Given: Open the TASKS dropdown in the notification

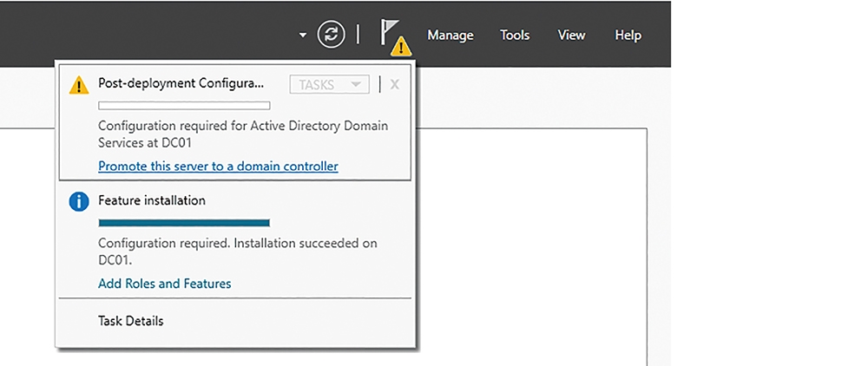Looking at the screenshot, I should point(329,85).
